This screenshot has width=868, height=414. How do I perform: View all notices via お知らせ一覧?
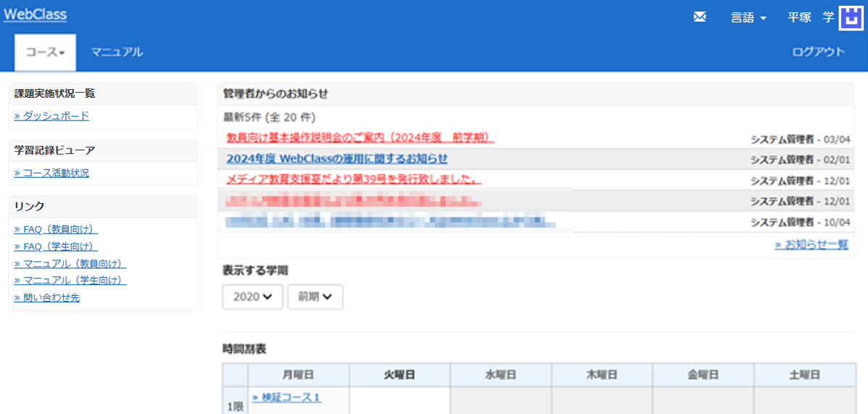pyautogui.click(x=811, y=244)
